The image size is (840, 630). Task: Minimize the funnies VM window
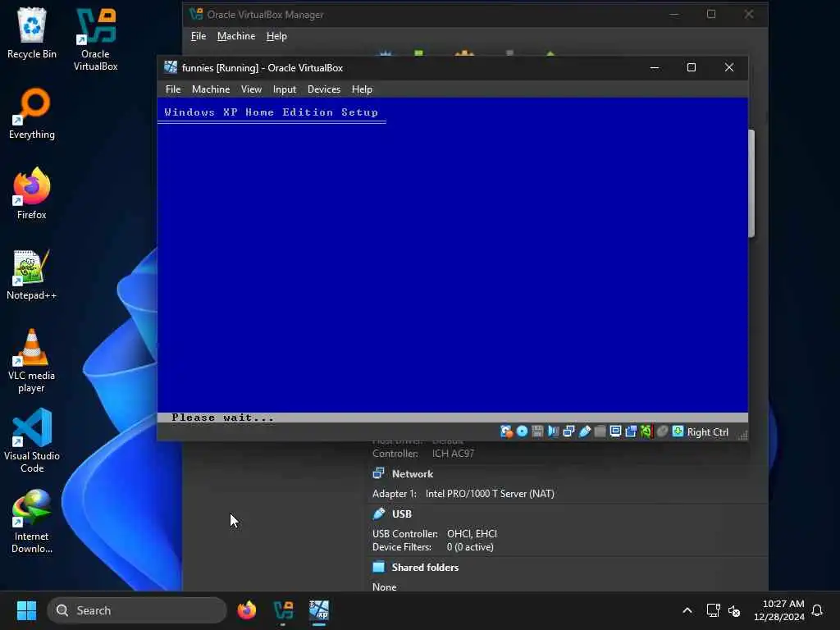click(x=654, y=67)
